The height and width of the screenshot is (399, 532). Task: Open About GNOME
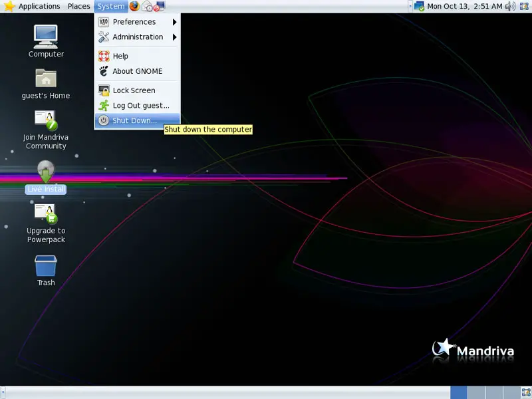(138, 71)
